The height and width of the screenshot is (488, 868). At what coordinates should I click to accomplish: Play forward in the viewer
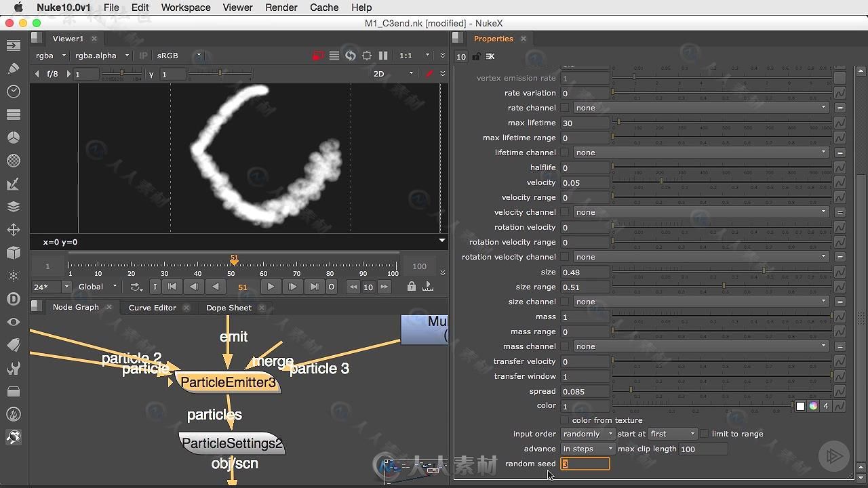[271, 287]
